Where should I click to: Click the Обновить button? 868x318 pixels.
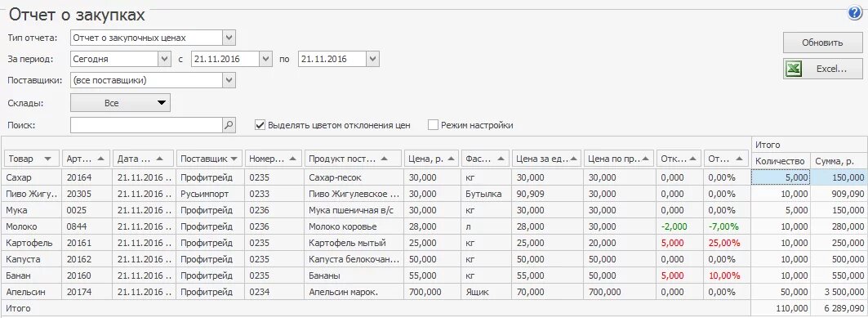822,43
